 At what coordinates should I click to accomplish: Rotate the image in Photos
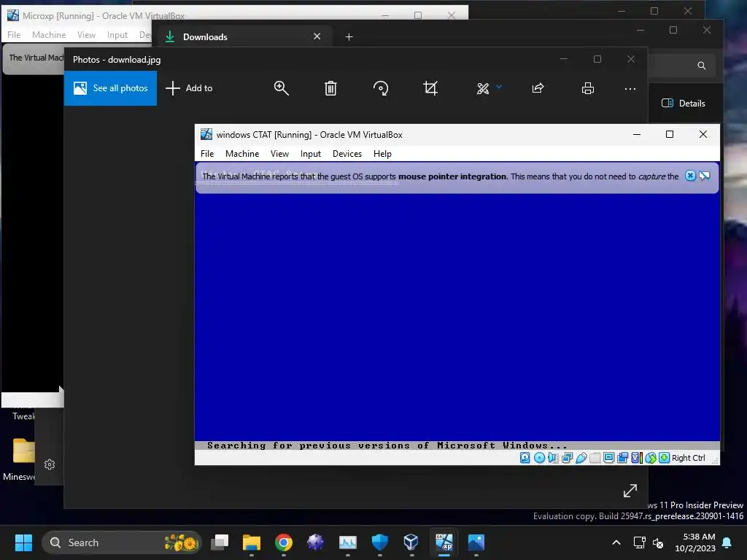coord(381,88)
